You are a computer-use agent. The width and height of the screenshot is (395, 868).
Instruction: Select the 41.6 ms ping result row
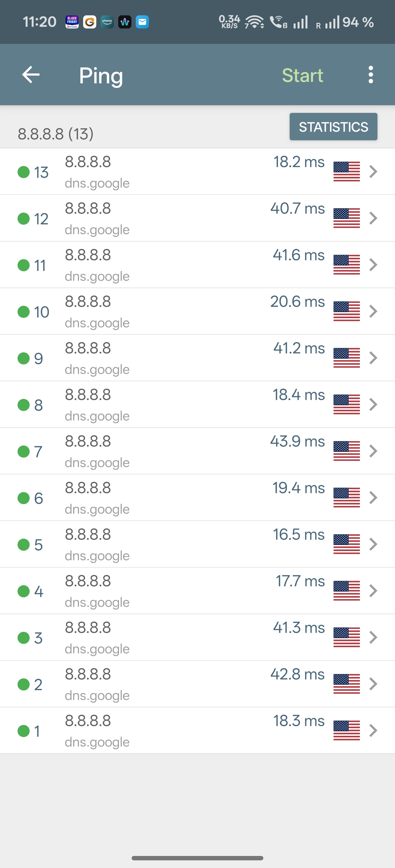pyautogui.click(x=197, y=265)
